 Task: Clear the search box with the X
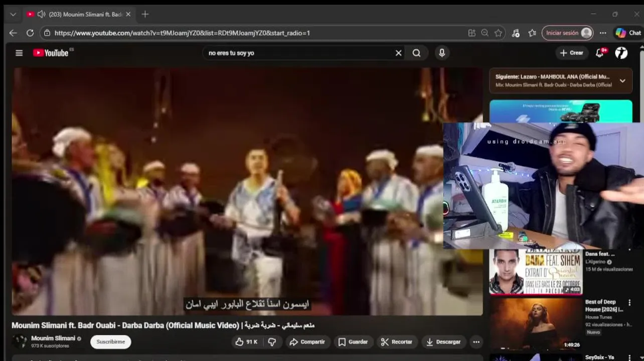coord(398,53)
